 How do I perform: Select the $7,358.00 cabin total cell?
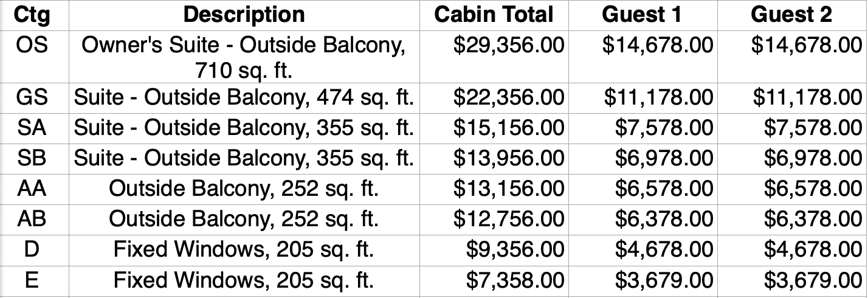pos(515,280)
